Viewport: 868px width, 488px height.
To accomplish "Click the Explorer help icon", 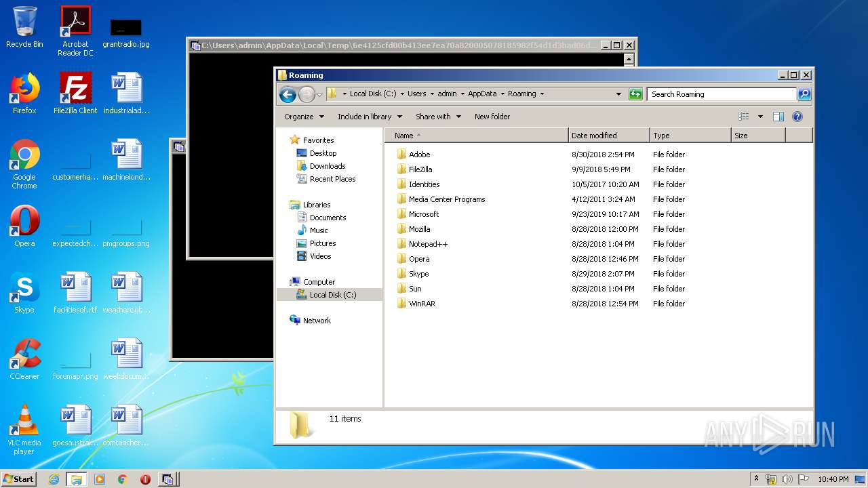I will [797, 117].
